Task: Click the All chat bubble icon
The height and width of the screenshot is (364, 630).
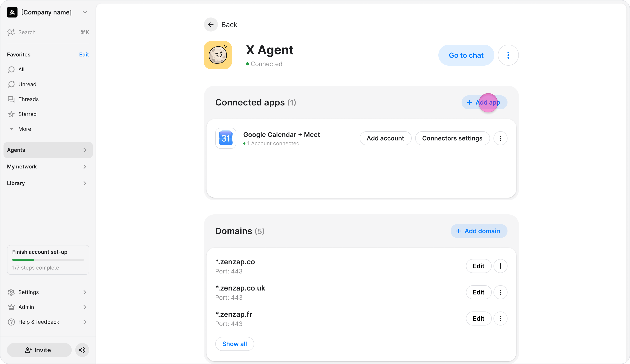Action: pyautogui.click(x=11, y=70)
